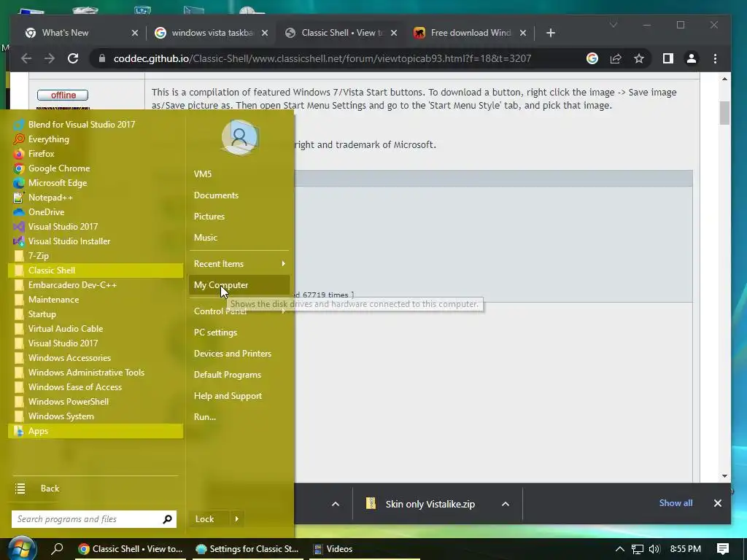Open the Apps entry

click(x=96, y=431)
